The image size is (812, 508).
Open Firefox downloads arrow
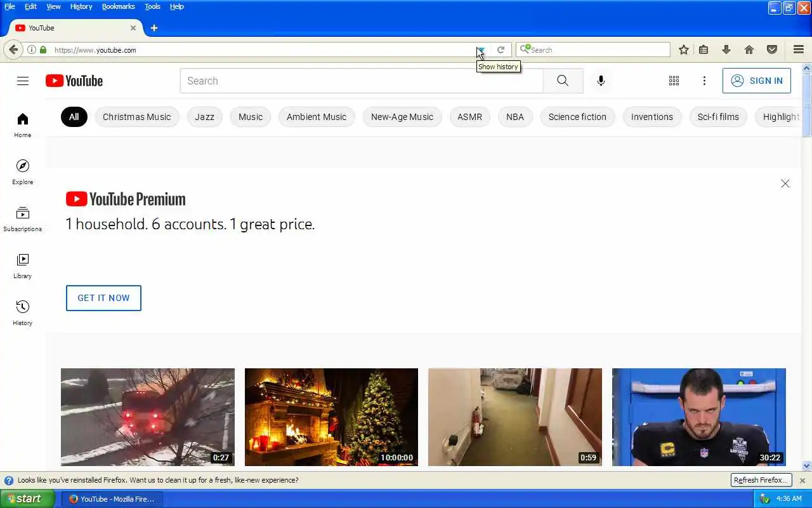[x=726, y=50]
